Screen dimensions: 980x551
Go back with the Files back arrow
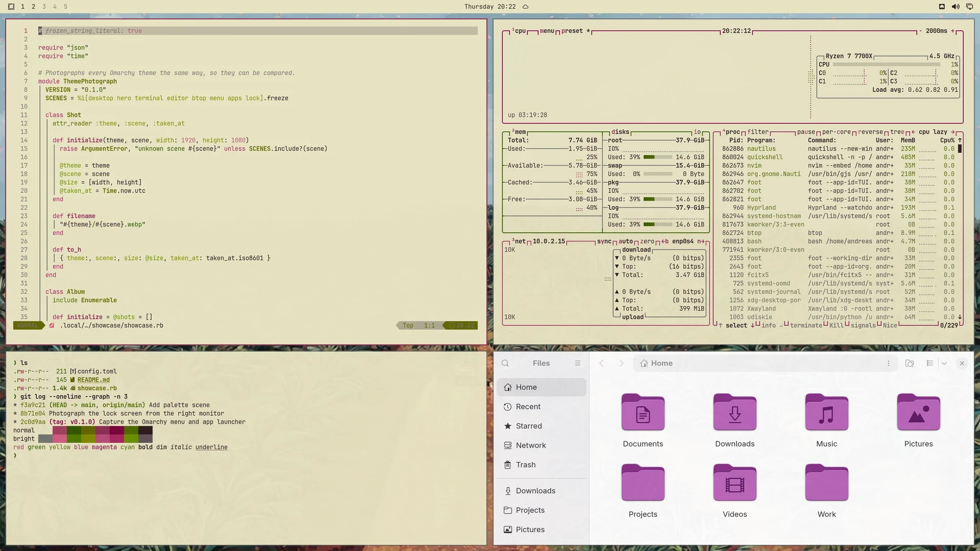(x=601, y=363)
